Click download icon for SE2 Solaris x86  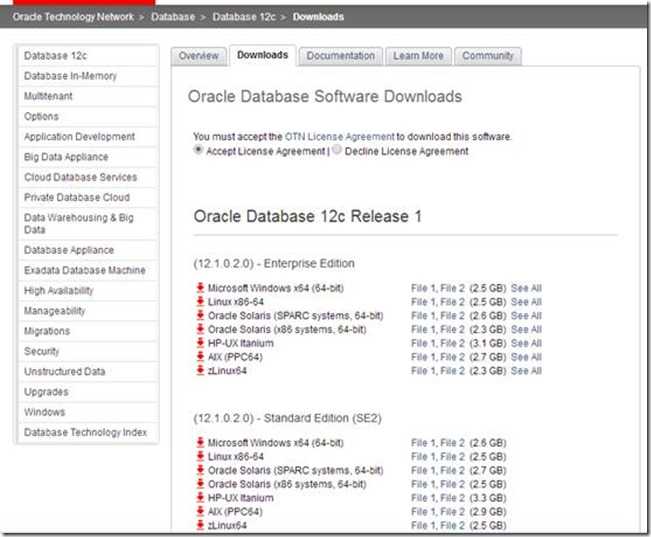coord(200,483)
